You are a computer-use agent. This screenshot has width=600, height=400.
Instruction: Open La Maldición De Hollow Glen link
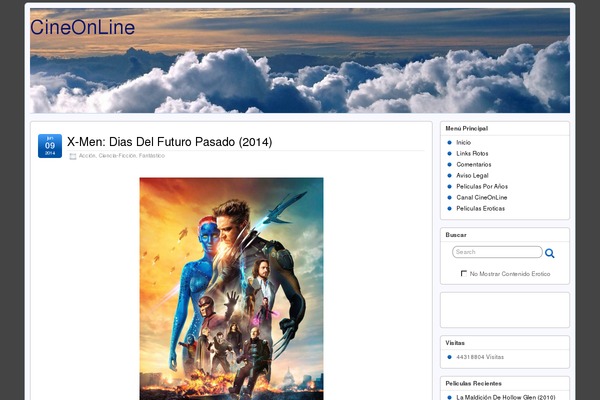pyautogui.click(x=506, y=397)
